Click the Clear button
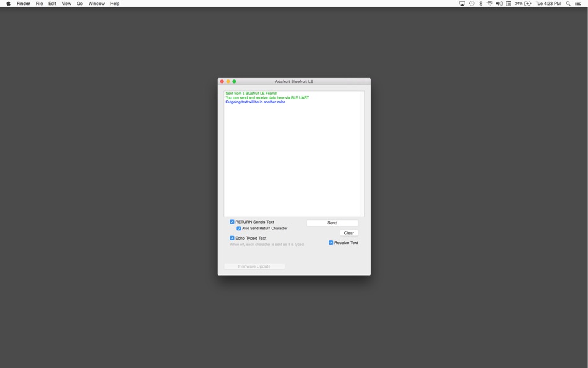The width and height of the screenshot is (588, 368). click(x=348, y=233)
